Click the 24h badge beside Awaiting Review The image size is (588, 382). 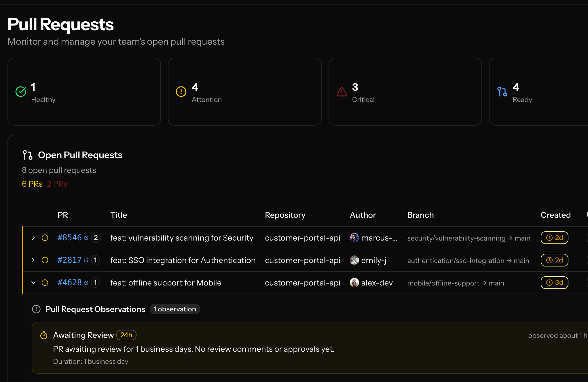pos(126,335)
